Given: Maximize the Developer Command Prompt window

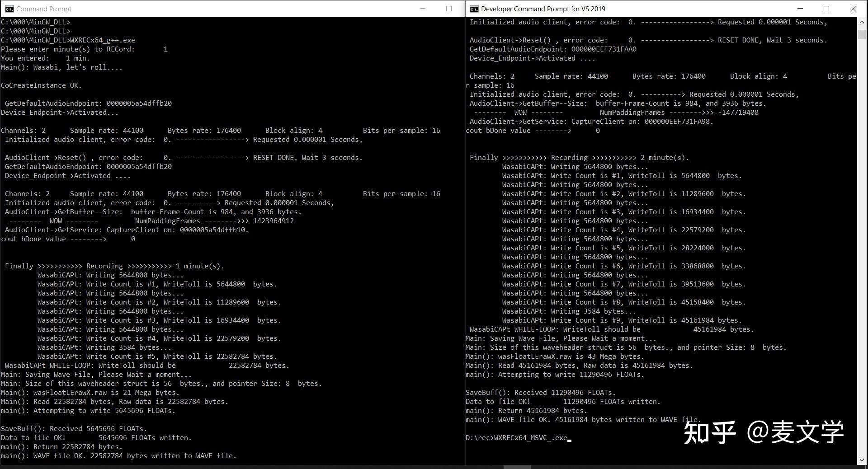Looking at the screenshot, I should (x=826, y=9).
